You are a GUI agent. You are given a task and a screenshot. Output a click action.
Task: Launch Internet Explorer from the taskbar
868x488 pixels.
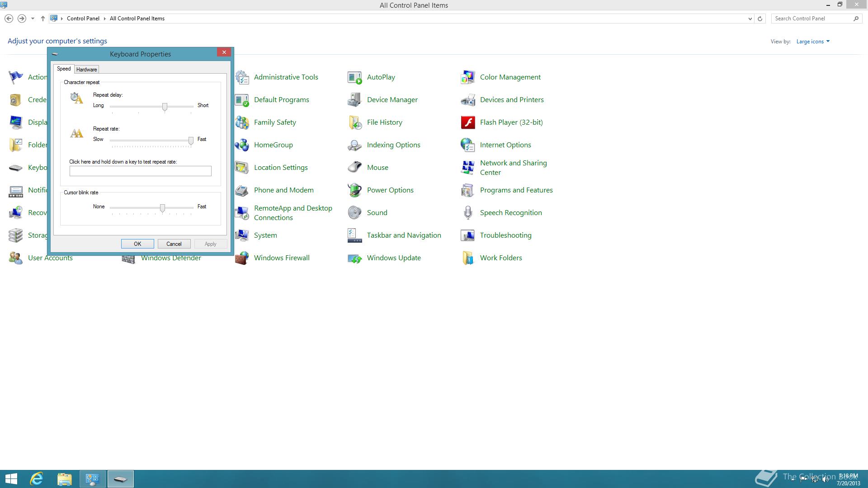(37, 479)
